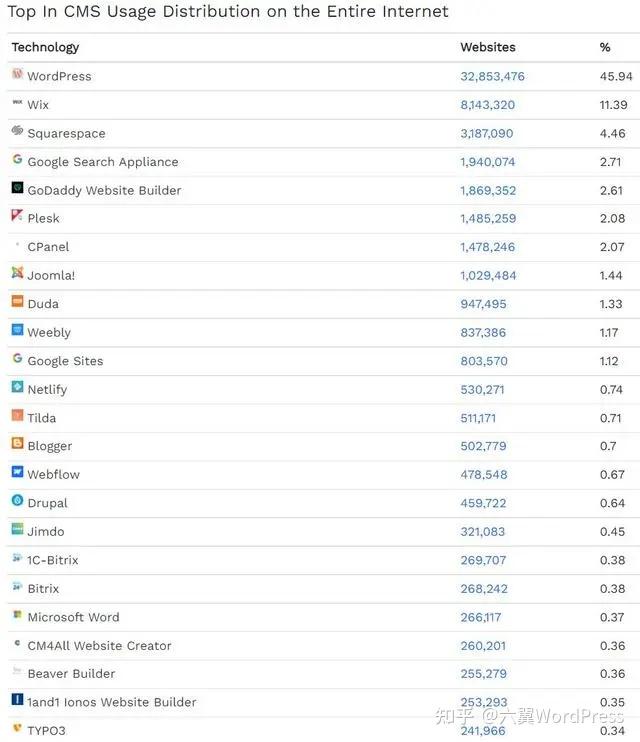Viewport: 640px width, 742px height.
Task: Click the Websites column header
Action: pos(487,47)
